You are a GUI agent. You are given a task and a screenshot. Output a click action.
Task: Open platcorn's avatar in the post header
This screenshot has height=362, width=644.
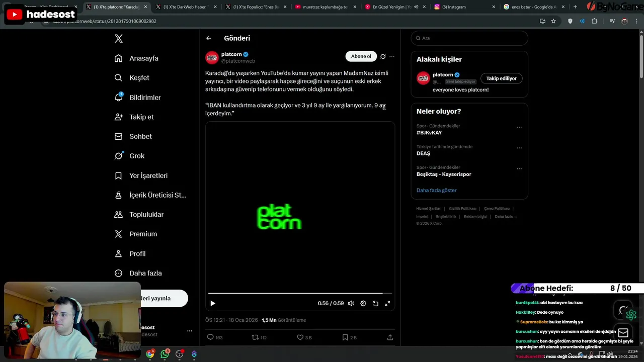pyautogui.click(x=212, y=57)
